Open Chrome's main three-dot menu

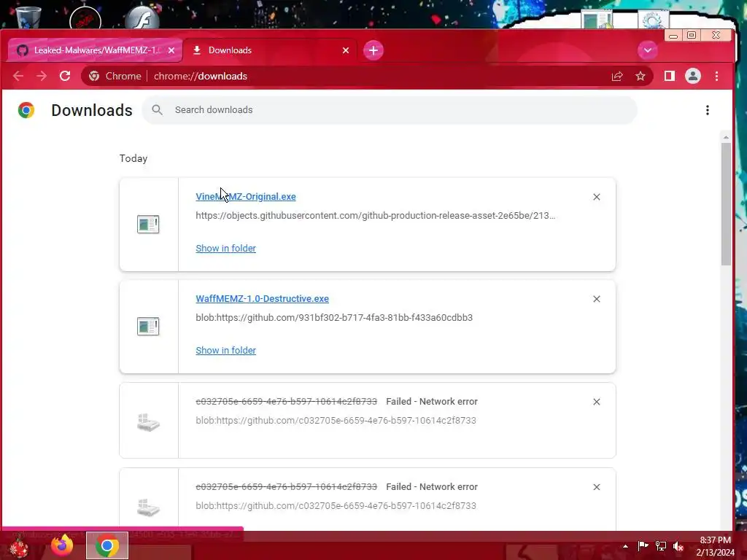[x=716, y=76]
